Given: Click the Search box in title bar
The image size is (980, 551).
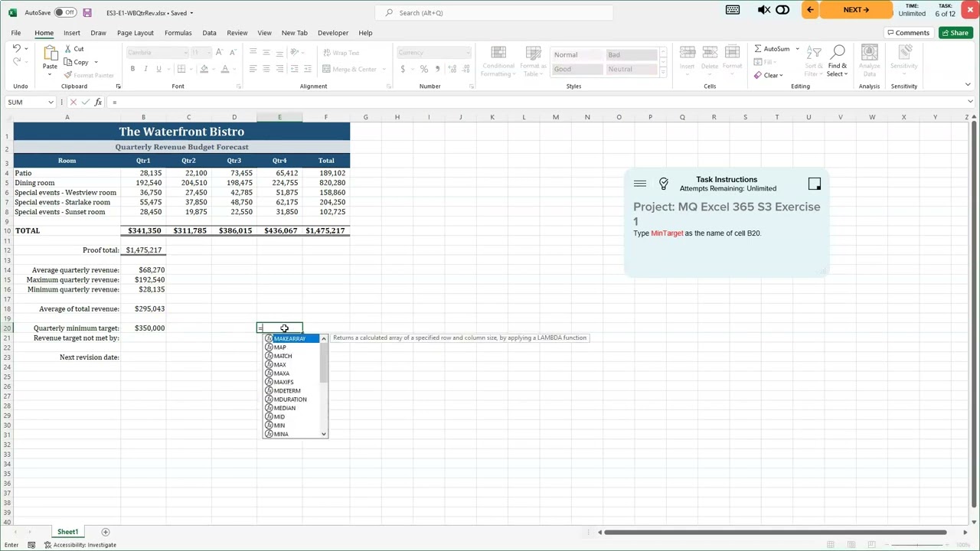Looking at the screenshot, I should pyautogui.click(x=494, y=13).
